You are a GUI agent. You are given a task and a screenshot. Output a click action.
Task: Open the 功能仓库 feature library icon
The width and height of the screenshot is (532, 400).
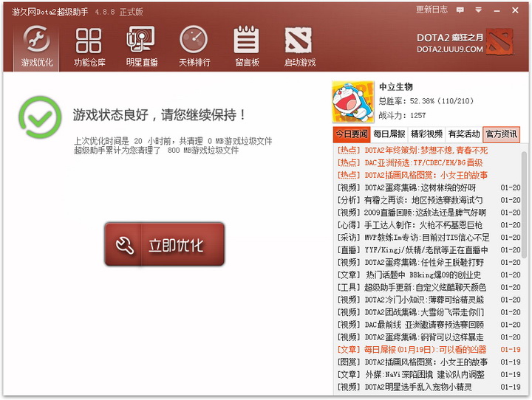coord(89,46)
